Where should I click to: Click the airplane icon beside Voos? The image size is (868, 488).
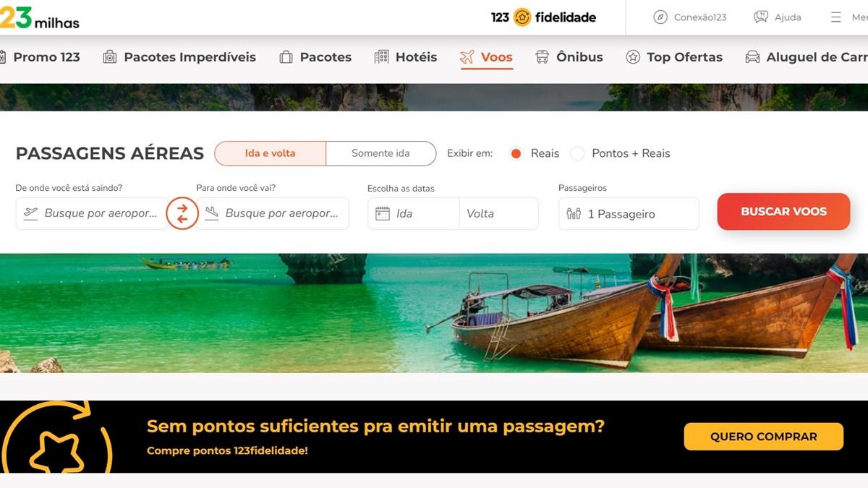coord(467,57)
